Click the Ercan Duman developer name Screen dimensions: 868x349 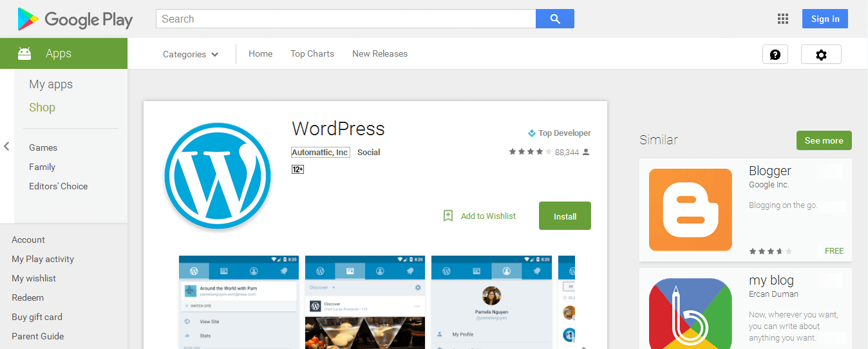773,294
